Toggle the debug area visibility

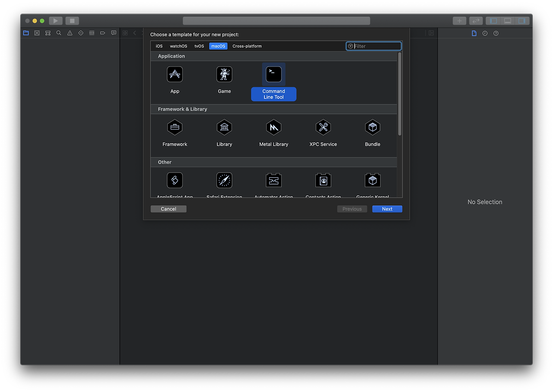pos(508,21)
